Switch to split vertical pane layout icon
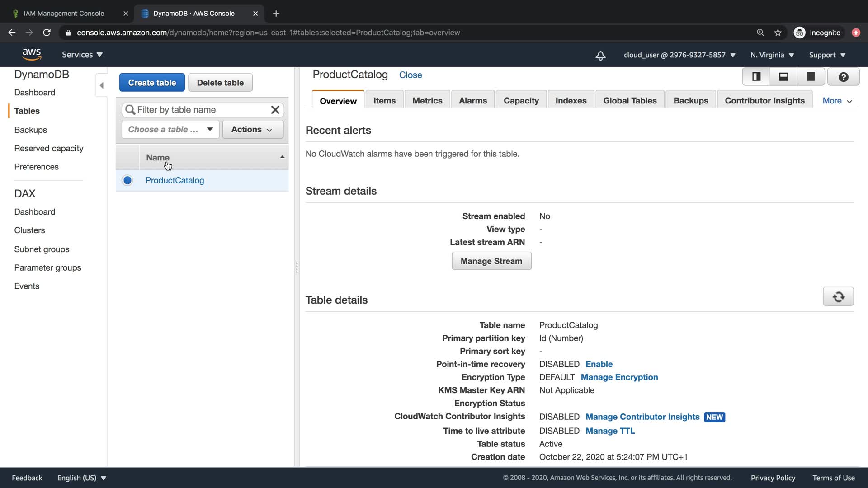 click(756, 77)
